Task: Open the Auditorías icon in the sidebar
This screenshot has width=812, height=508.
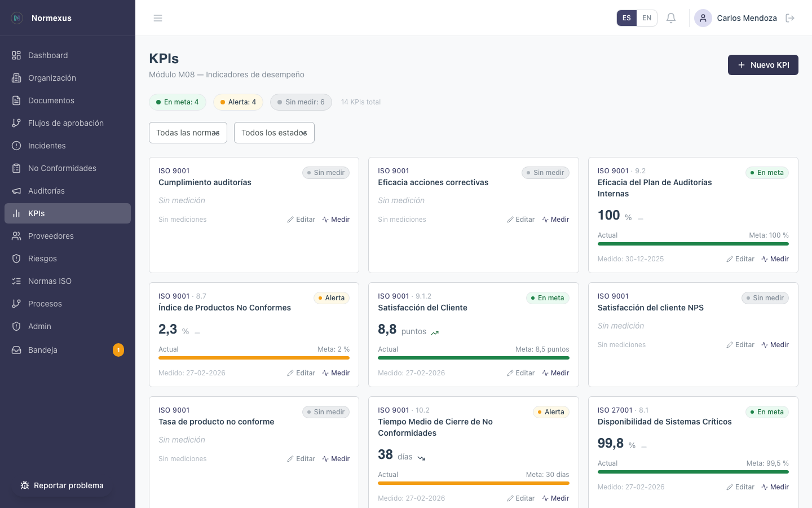Action: point(16,191)
